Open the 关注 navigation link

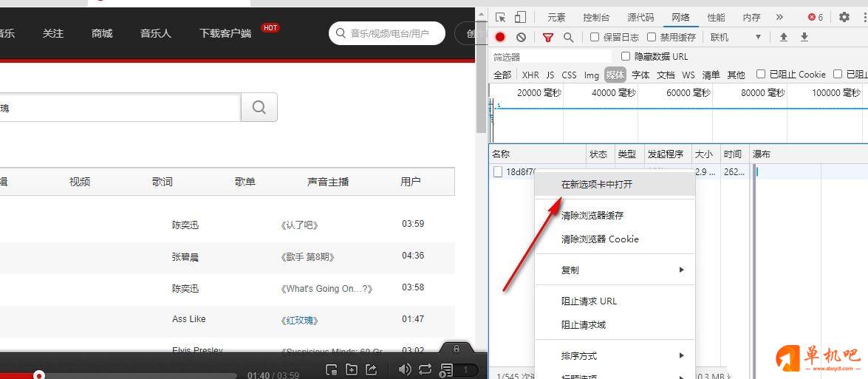click(x=53, y=33)
